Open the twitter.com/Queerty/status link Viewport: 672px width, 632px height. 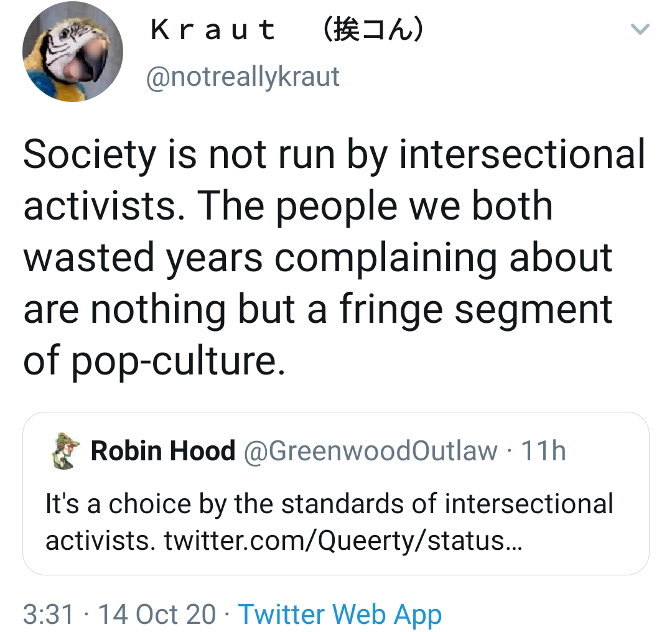tap(343, 541)
